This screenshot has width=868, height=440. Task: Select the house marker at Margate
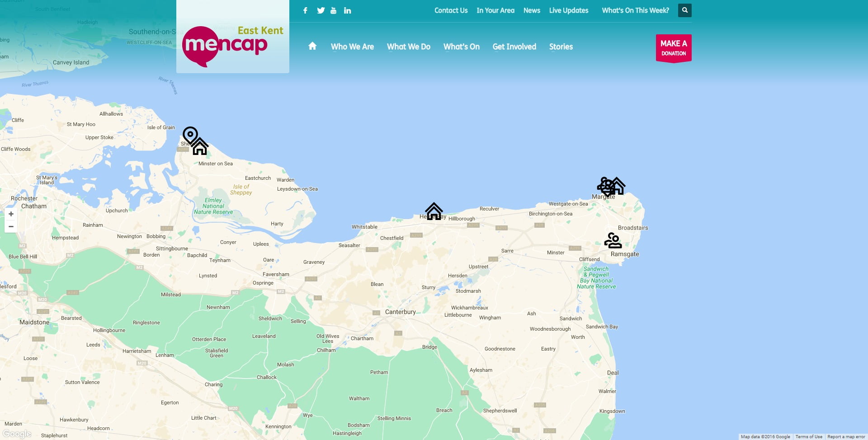point(617,186)
